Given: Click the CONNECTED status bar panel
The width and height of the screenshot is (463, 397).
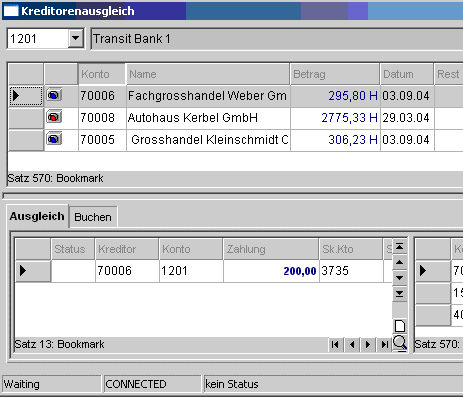Looking at the screenshot, I should pos(152,384).
